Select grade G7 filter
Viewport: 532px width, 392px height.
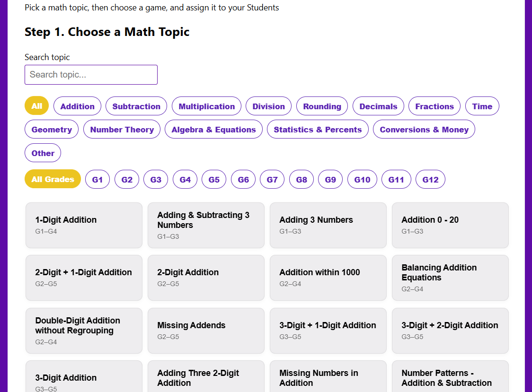pos(272,179)
